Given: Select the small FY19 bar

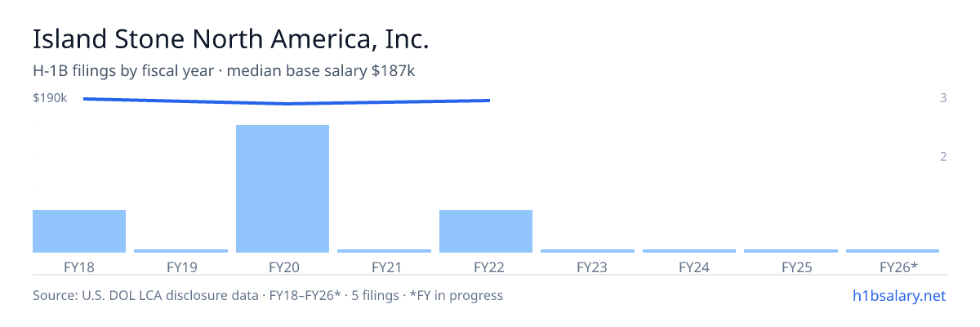Looking at the screenshot, I should click(x=180, y=251).
